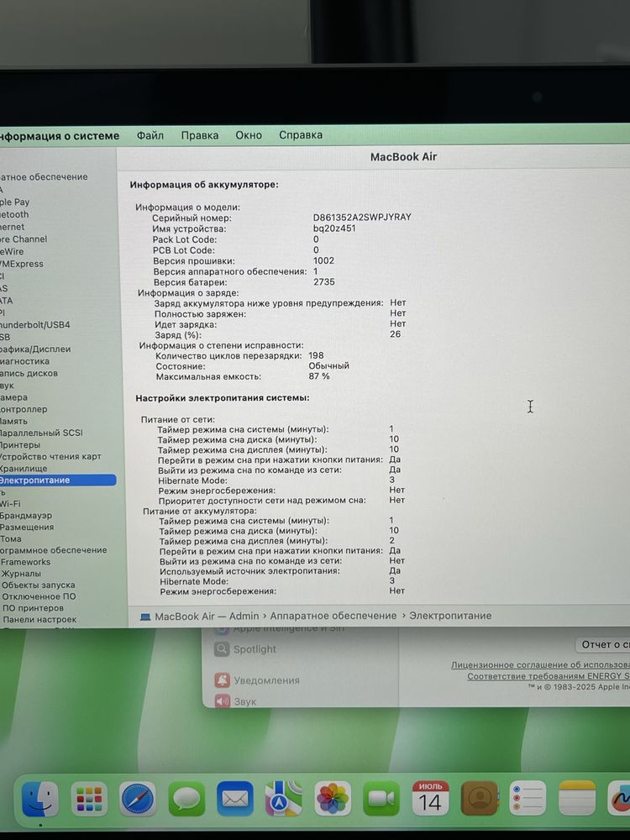Launch FaceTime from the Dock
The width and height of the screenshot is (630, 840).
tap(381, 799)
